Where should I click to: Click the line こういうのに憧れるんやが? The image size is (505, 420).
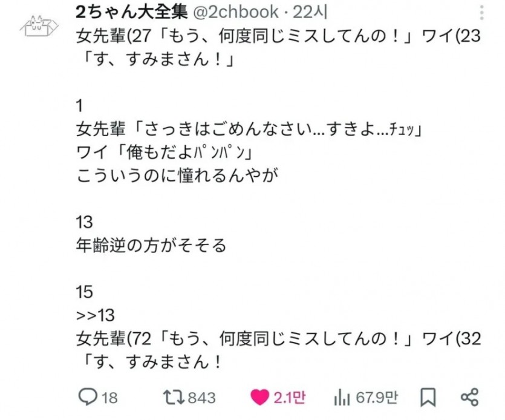click(177, 176)
